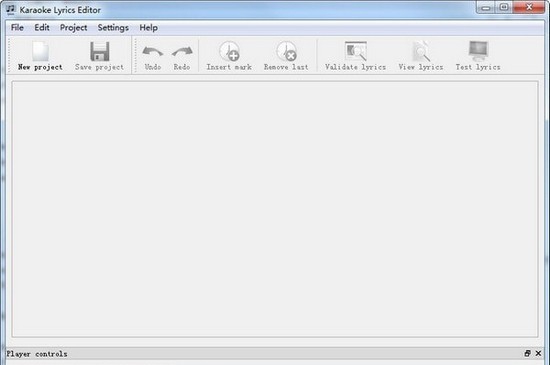
Task: Open the Edit menu
Action: (42, 28)
